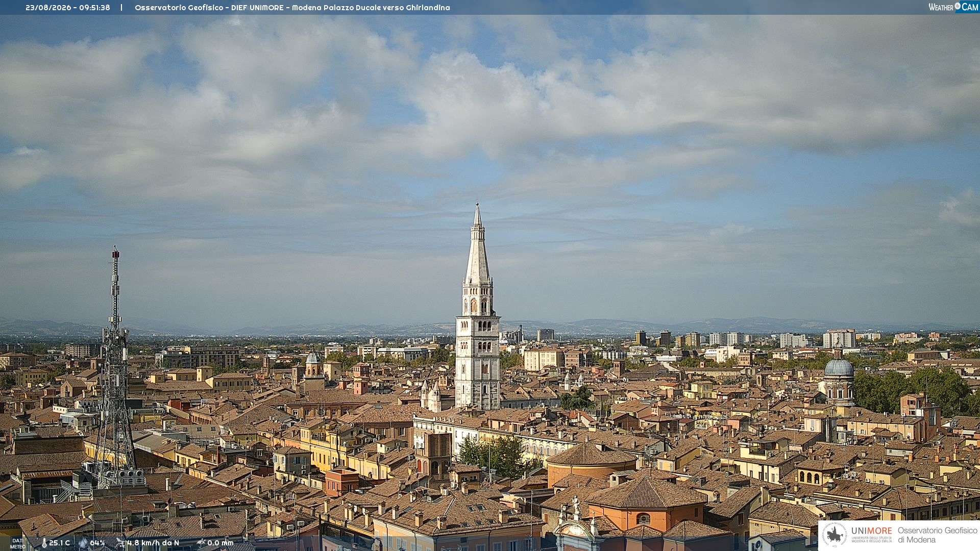
Task: Click the DATI METEO label
Action: point(17,543)
